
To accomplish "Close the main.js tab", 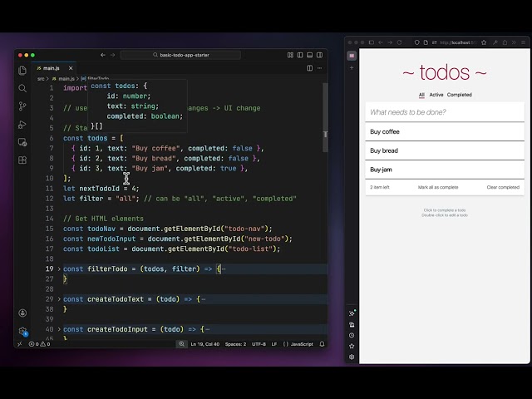I will 71,68.
